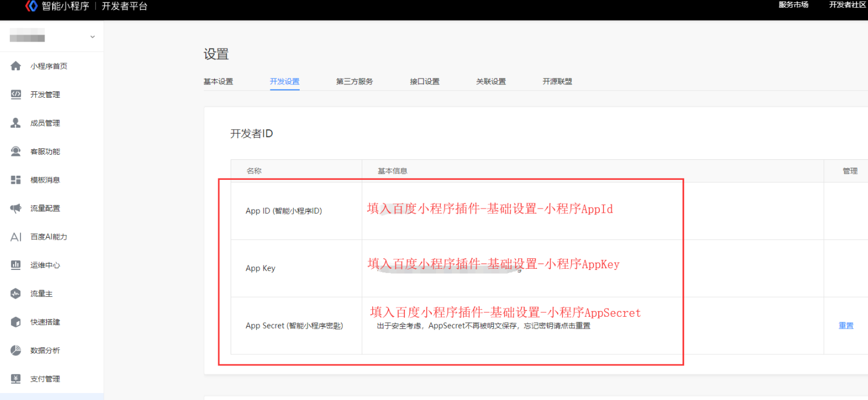The image size is (868, 400).
Task: Open the person icon for 成员管理
Action: tap(16, 123)
